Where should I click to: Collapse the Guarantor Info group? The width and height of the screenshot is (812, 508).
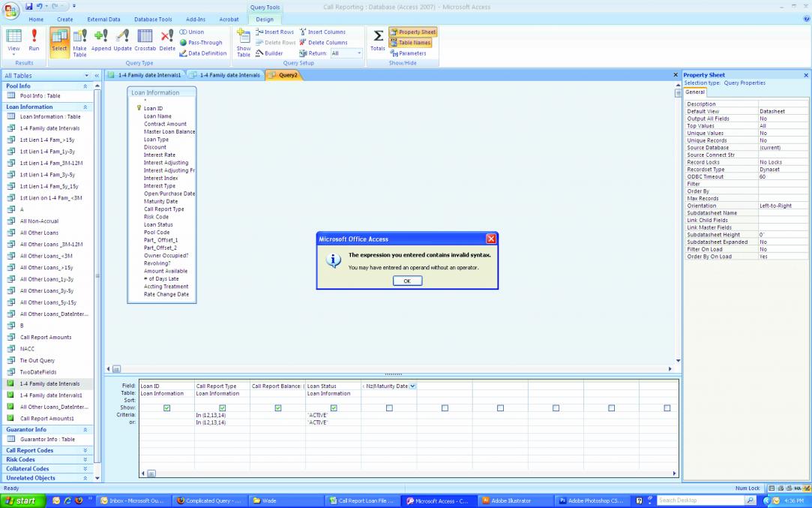tap(85, 430)
